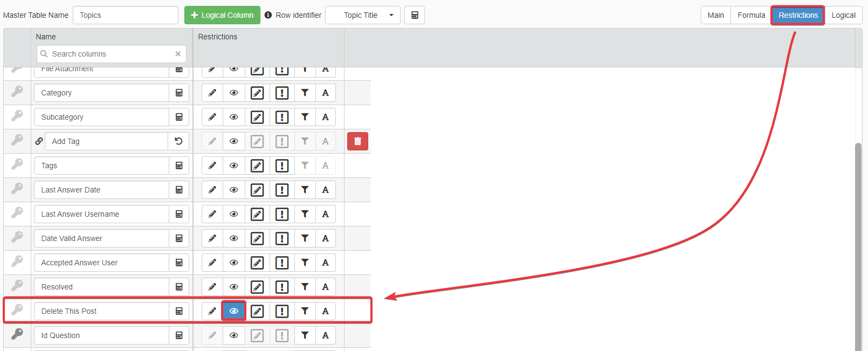Toggle the eye visibility for Delete This Post
868x351 pixels.
point(234,311)
